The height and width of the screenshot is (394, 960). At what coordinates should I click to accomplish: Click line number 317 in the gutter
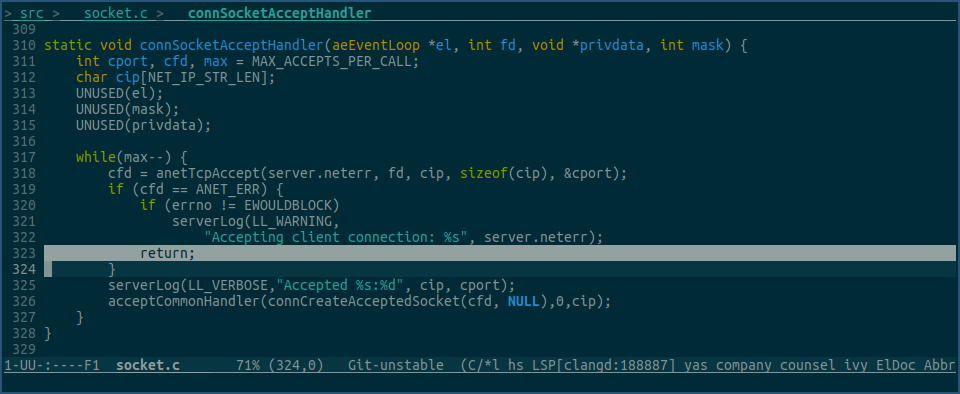(x=24, y=157)
